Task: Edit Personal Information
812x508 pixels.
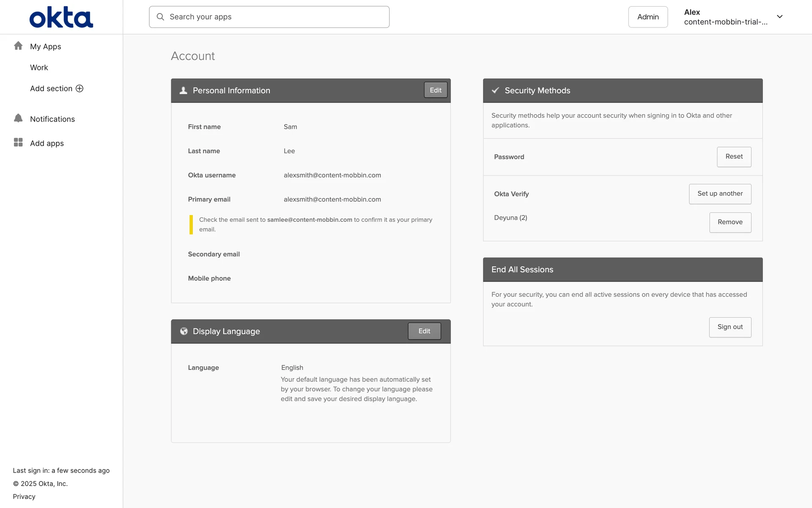Action: 435,90
